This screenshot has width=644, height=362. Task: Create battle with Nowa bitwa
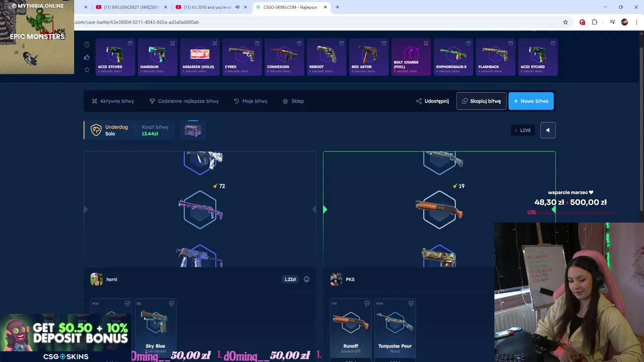(x=531, y=101)
